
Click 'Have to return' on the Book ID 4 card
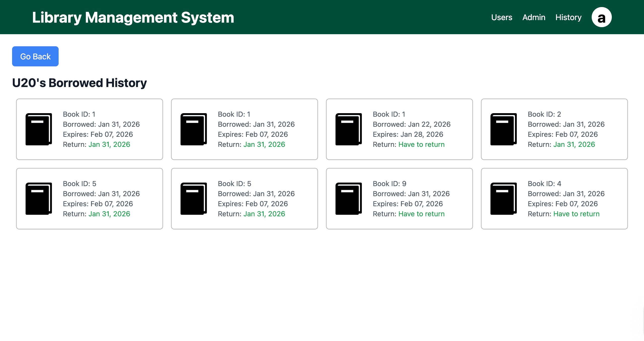pos(576,214)
